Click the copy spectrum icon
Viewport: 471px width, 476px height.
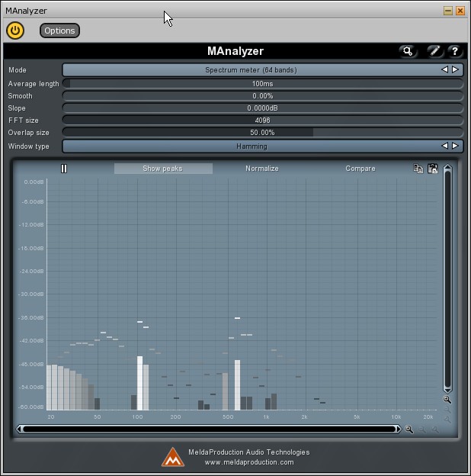(x=418, y=169)
